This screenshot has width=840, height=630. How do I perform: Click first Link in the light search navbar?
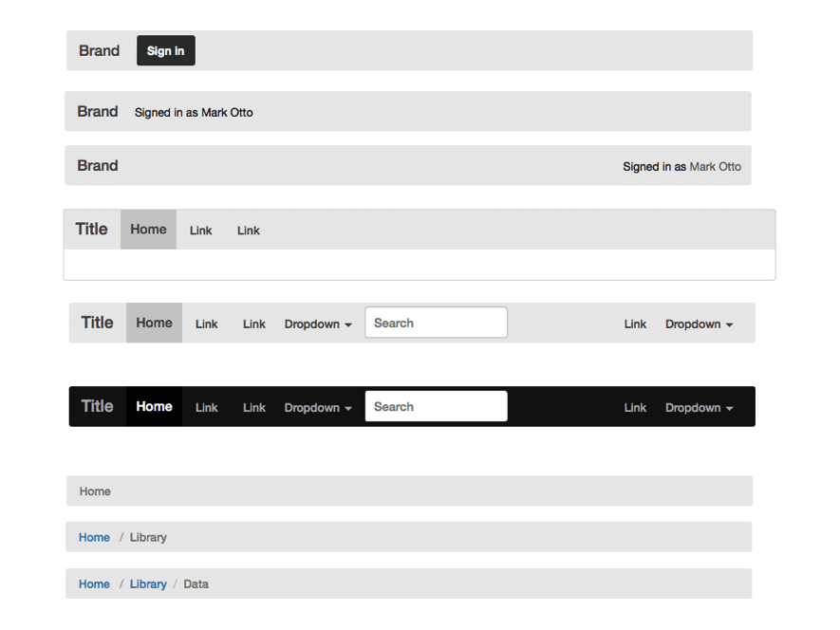pyautogui.click(x=206, y=324)
